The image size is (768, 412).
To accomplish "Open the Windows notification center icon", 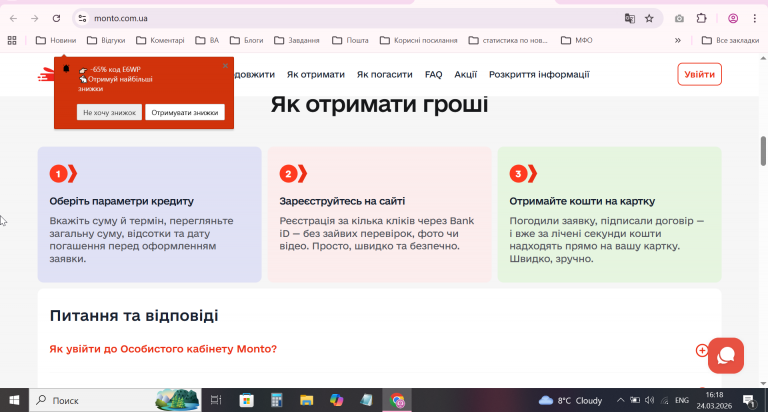I will point(749,400).
